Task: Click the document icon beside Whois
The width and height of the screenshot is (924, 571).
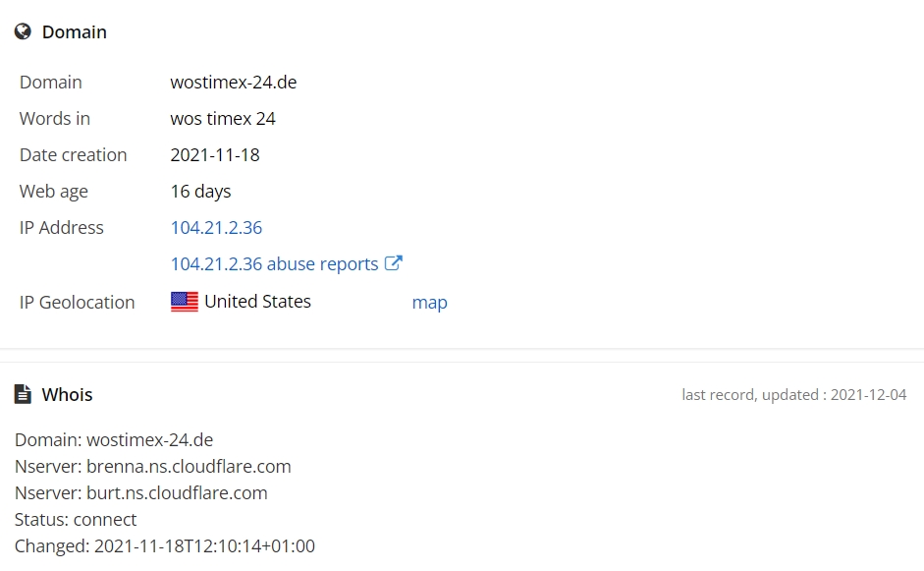Action: (23, 394)
